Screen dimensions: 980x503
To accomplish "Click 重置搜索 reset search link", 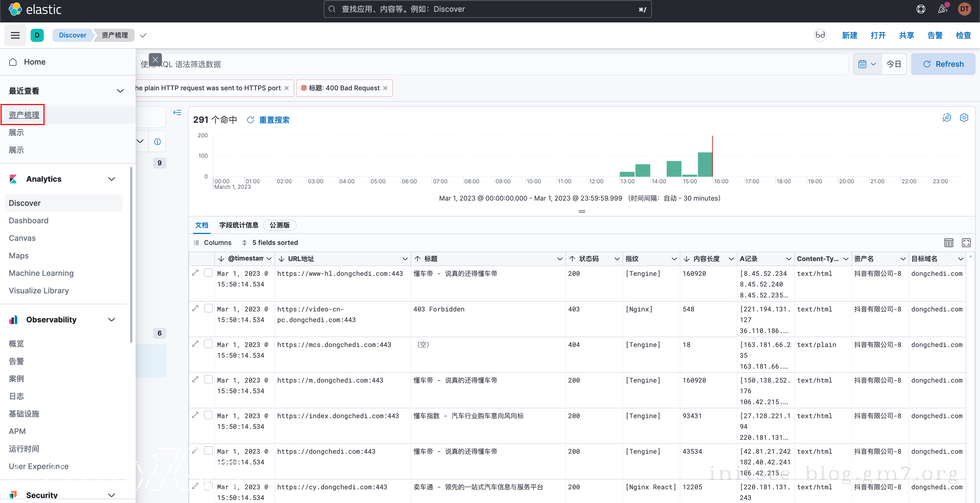I will pyautogui.click(x=274, y=120).
